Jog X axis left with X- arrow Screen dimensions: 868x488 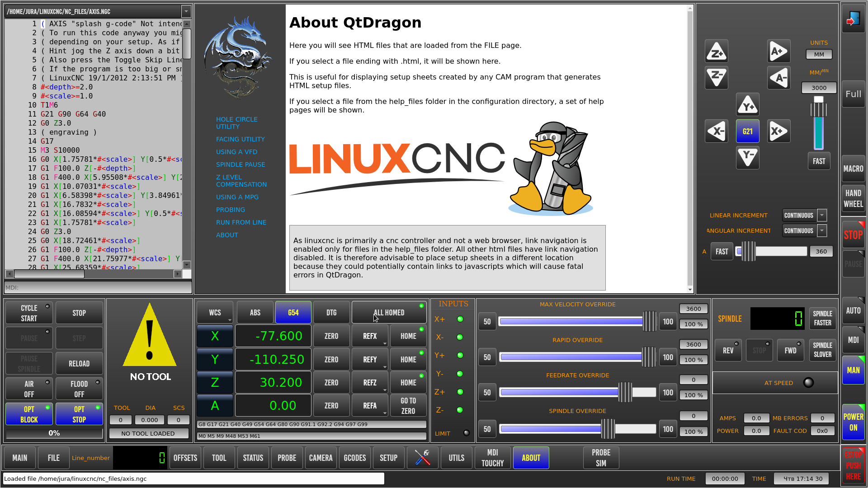click(x=717, y=131)
